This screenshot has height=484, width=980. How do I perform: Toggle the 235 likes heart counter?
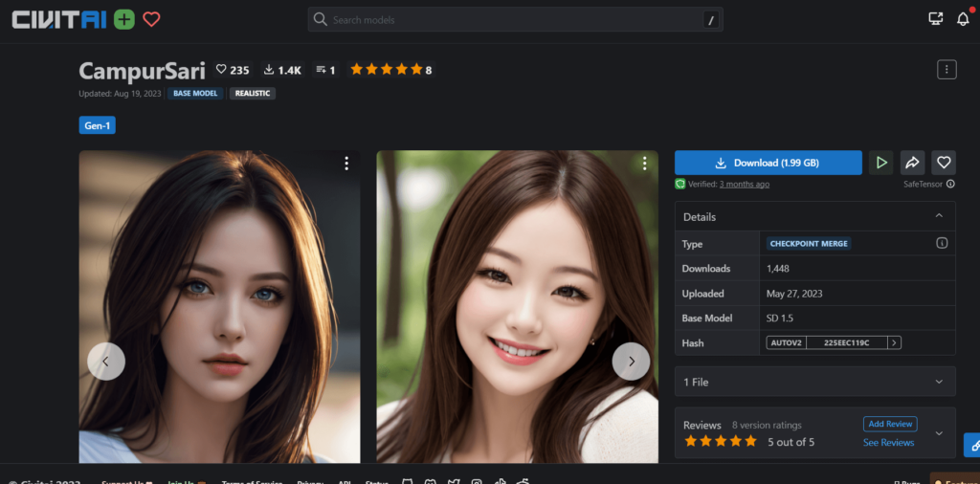click(x=232, y=70)
